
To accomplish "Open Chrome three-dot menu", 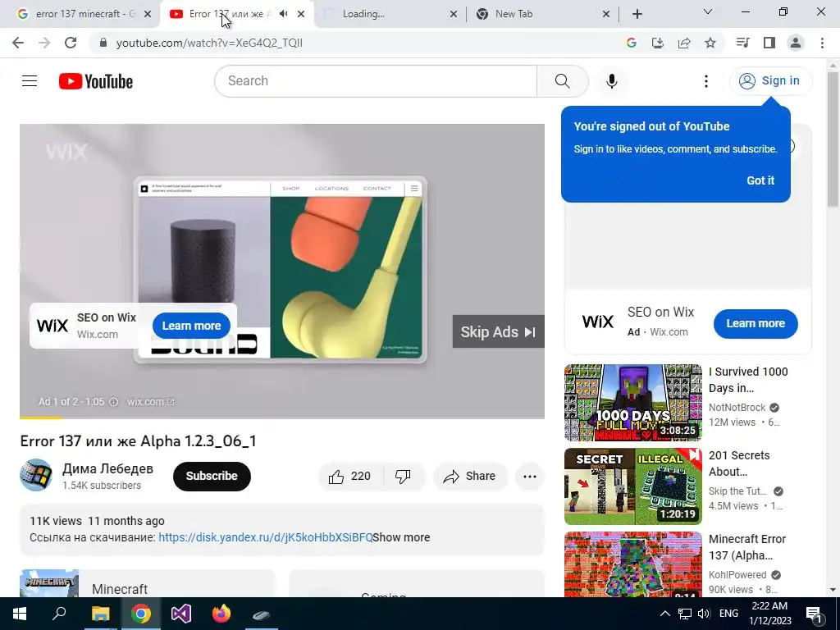I will click(822, 43).
